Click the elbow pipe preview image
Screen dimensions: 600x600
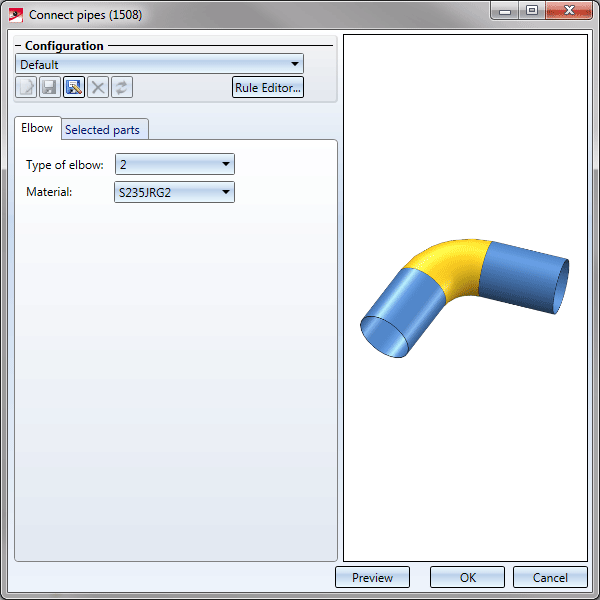pyautogui.click(x=464, y=298)
